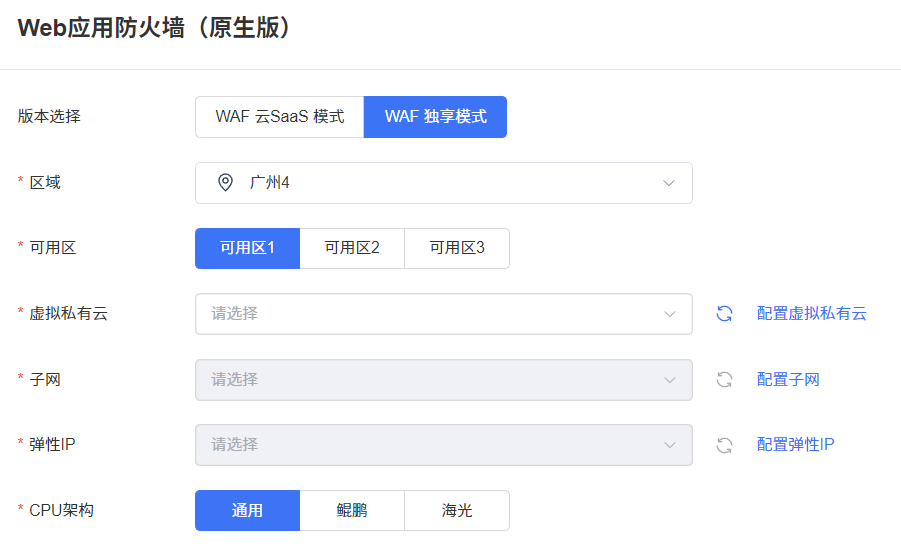
Task: Open the 子网 selection dropdown
Action: (x=444, y=380)
